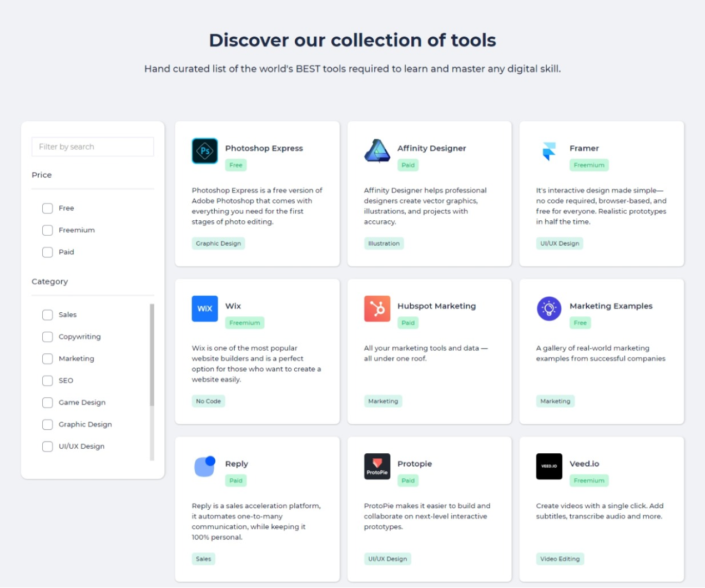Check the Free price filter

47,209
